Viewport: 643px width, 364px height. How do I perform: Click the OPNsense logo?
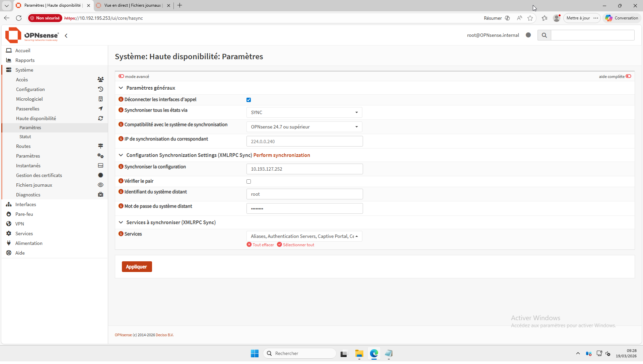click(32, 35)
